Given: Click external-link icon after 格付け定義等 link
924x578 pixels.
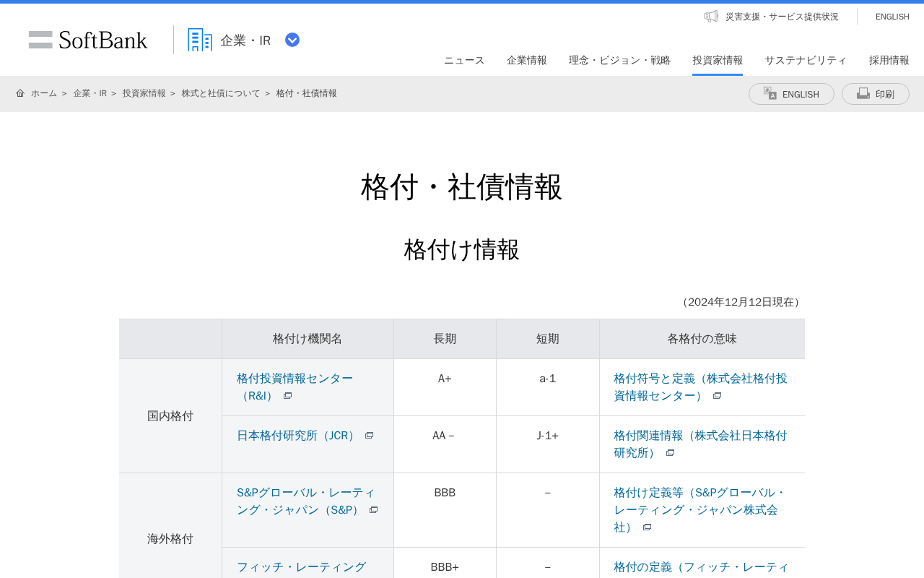Looking at the screenshot, I should coord(647,527).
